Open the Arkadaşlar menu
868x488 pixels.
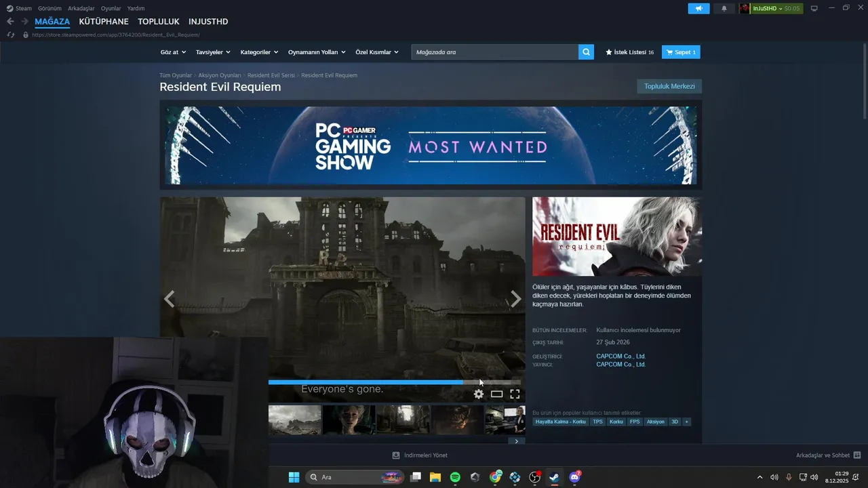point(81,8)
